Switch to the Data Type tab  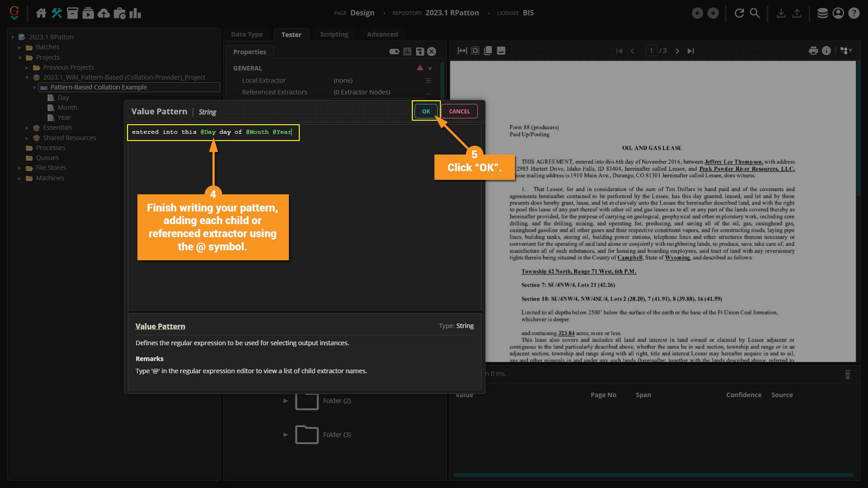tap(247, 34)
